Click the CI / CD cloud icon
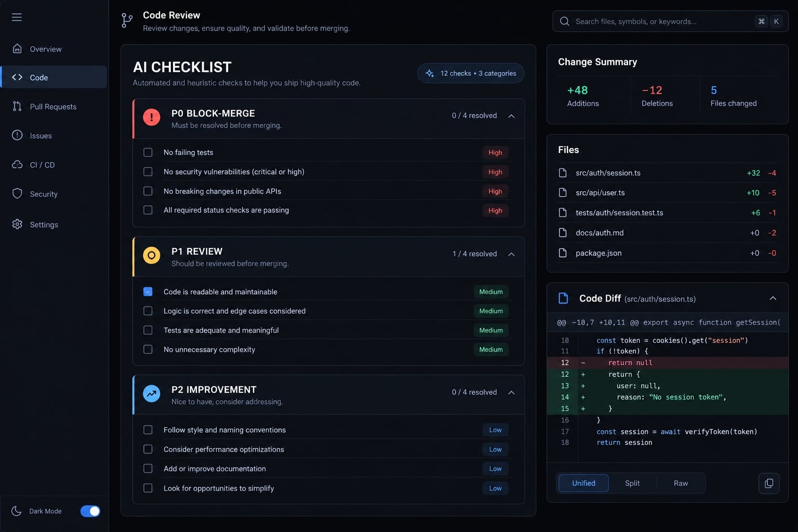The image size is (798, 532). click(x=17, y=164)
